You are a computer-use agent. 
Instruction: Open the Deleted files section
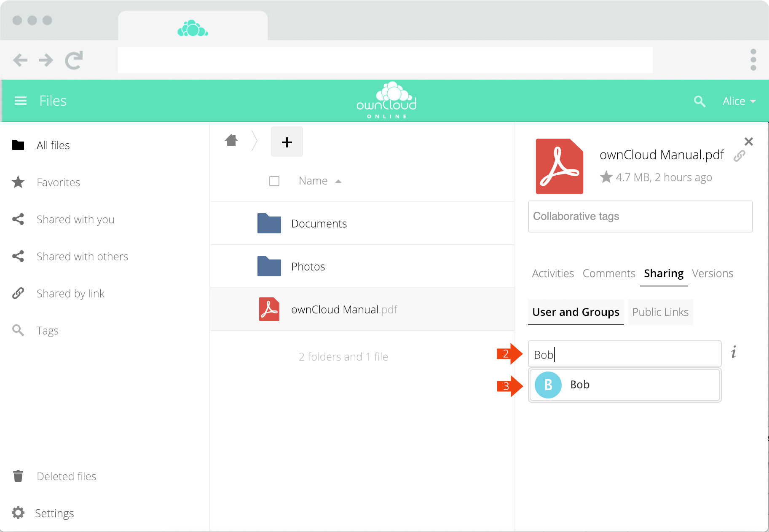66,476
